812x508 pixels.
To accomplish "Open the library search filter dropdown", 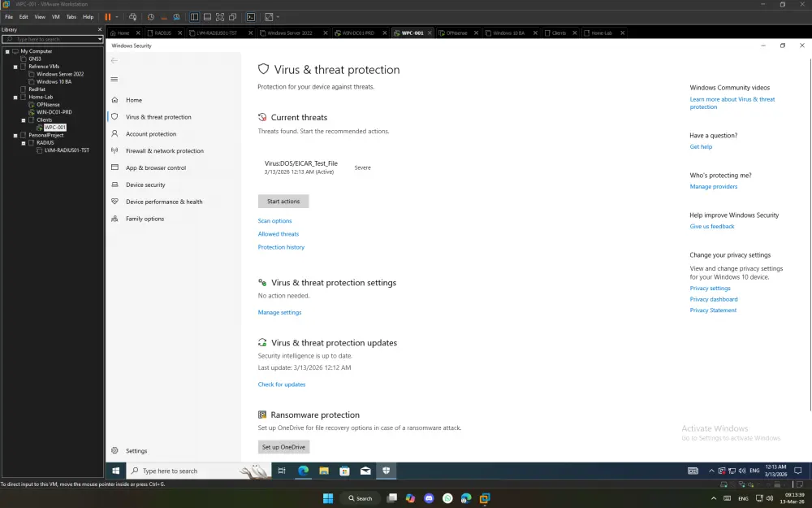I will (x=100, y=39).
